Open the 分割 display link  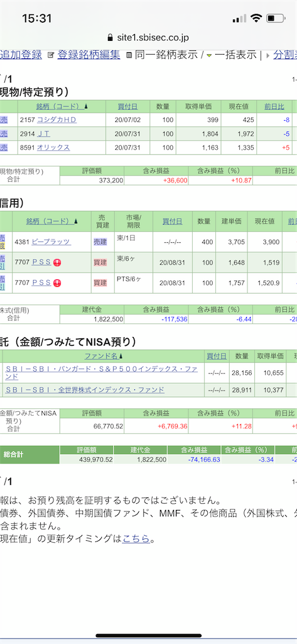[284, 55]
